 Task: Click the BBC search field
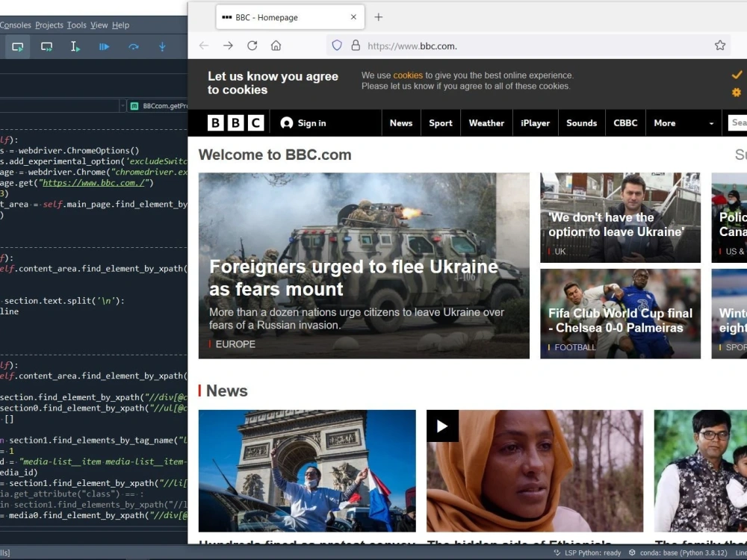click(x=737, y=123)
